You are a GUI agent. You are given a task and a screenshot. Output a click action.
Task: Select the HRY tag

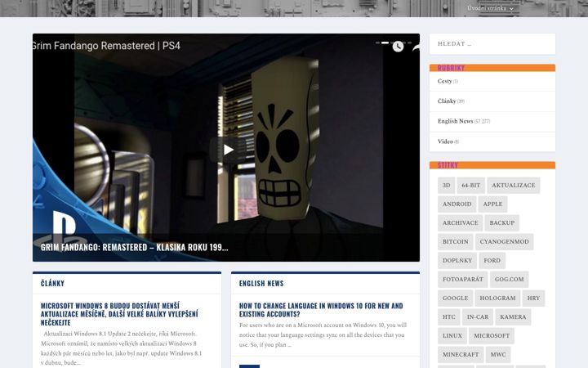(533, 298)
